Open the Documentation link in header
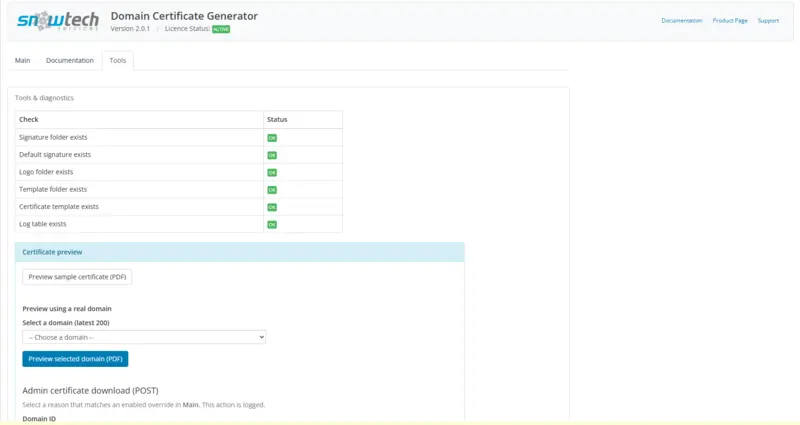The width and height of the screenshot is (800, 425). pos(682,20)
